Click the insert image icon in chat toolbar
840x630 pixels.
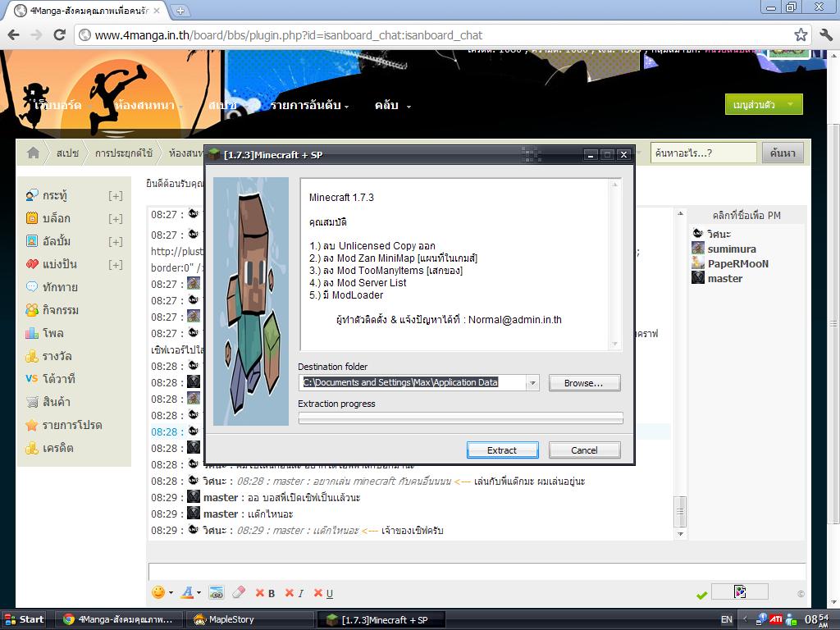(x=216, y=592)
